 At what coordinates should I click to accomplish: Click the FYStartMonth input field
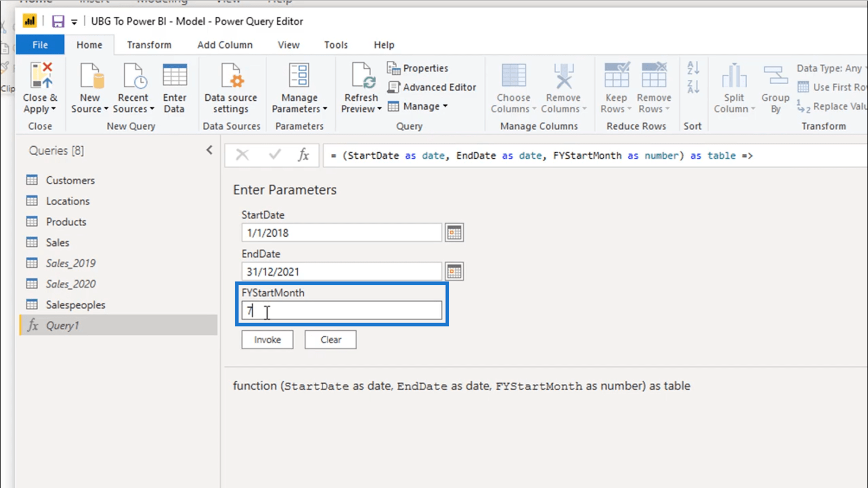click(342, 311)
